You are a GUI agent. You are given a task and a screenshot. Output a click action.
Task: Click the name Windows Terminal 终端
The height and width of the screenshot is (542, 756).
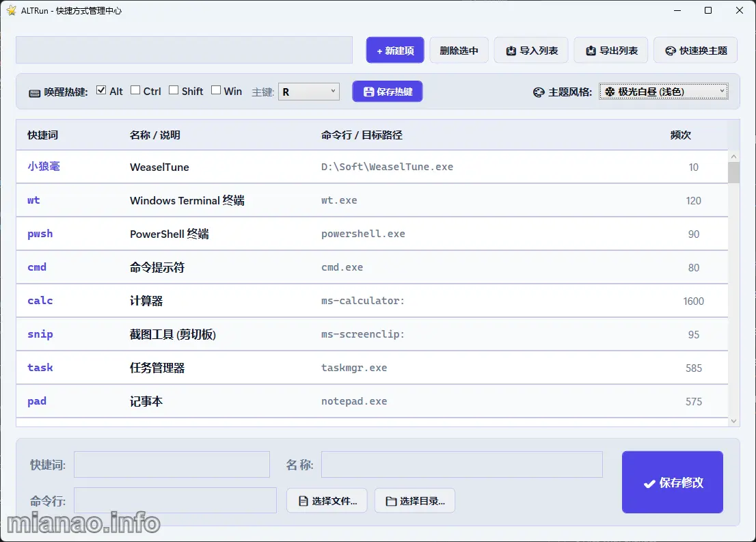click(x=187, y=200)
